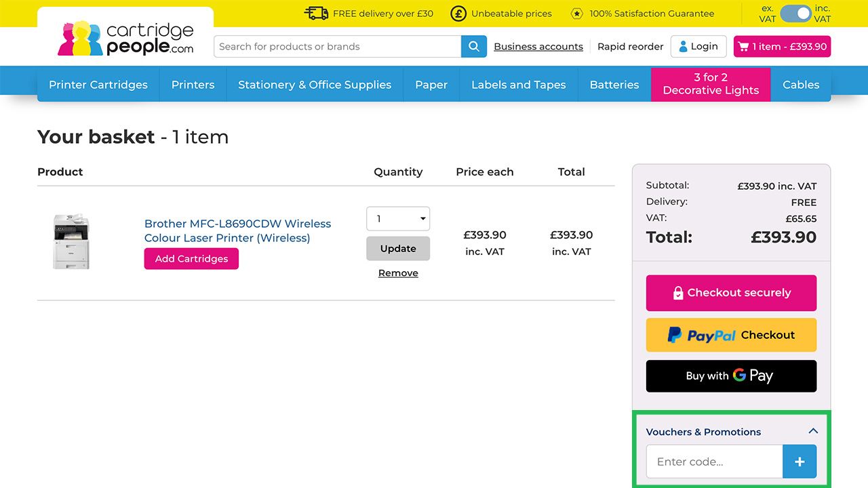Click the plus button to apply voucher code
The image size is (868, 488).
click(800, 462)
